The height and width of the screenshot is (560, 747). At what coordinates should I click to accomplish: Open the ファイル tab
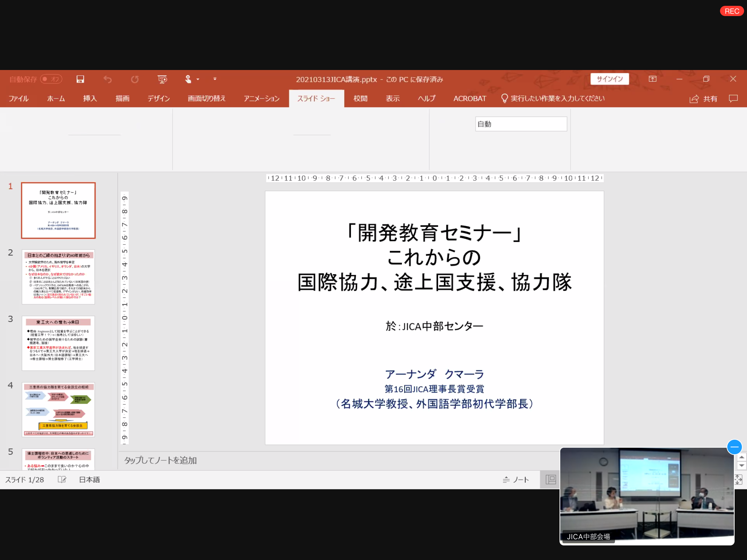(19, 98)
